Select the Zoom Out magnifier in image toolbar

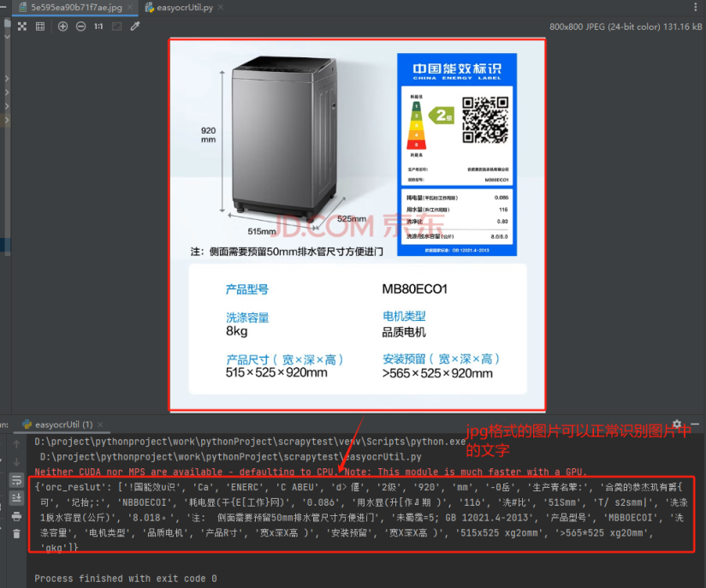tap(80, 26)
